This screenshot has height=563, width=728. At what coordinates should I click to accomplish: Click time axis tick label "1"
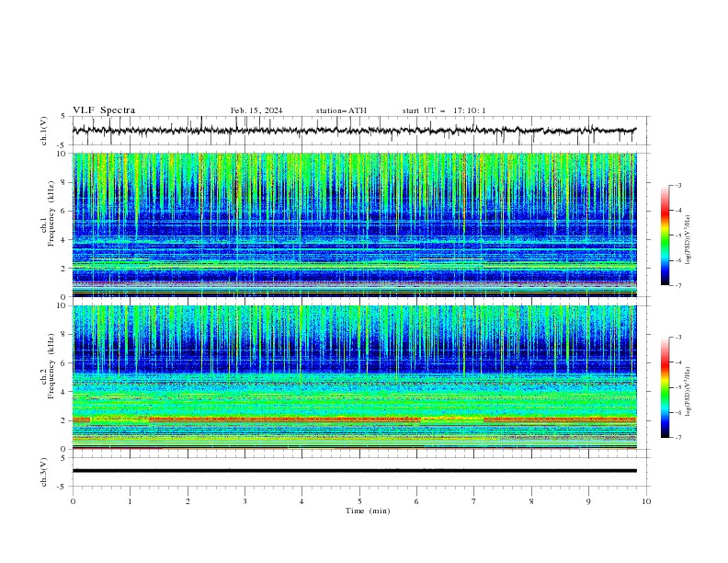[x=130, y=501]
